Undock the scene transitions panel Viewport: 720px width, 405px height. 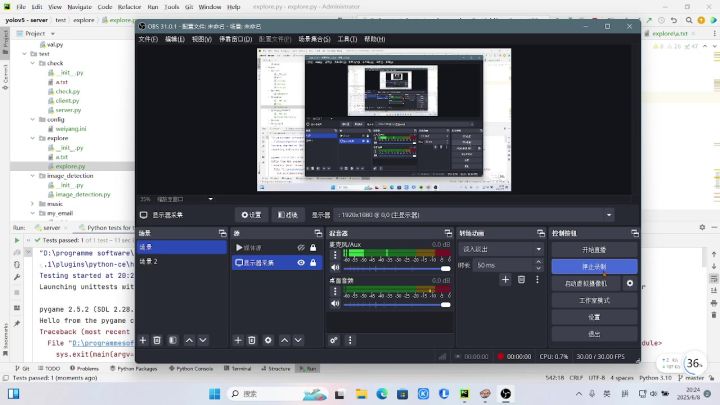(x=541, y=233)
